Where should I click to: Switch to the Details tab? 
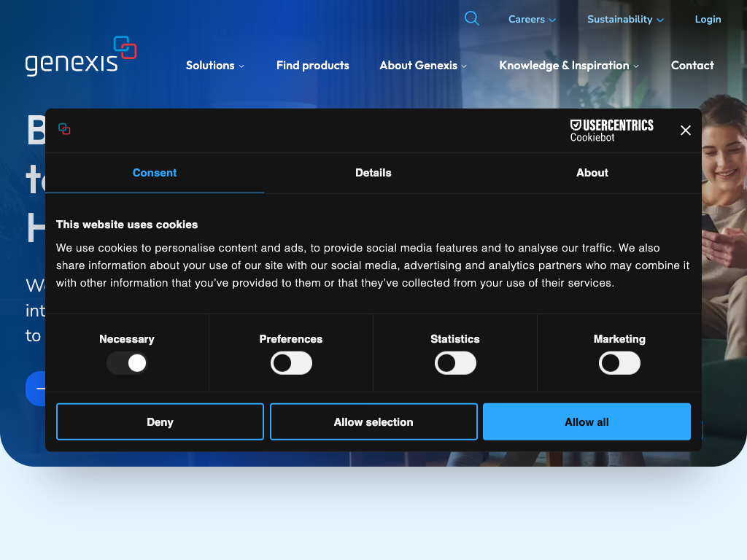click(x=373, y=173)
